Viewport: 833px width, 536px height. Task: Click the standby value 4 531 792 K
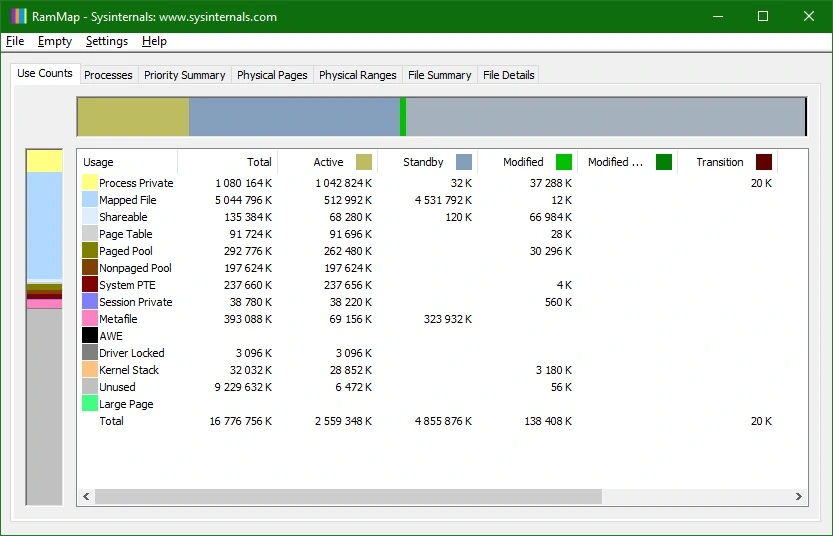pyautogui.click(x=443, y=200)
